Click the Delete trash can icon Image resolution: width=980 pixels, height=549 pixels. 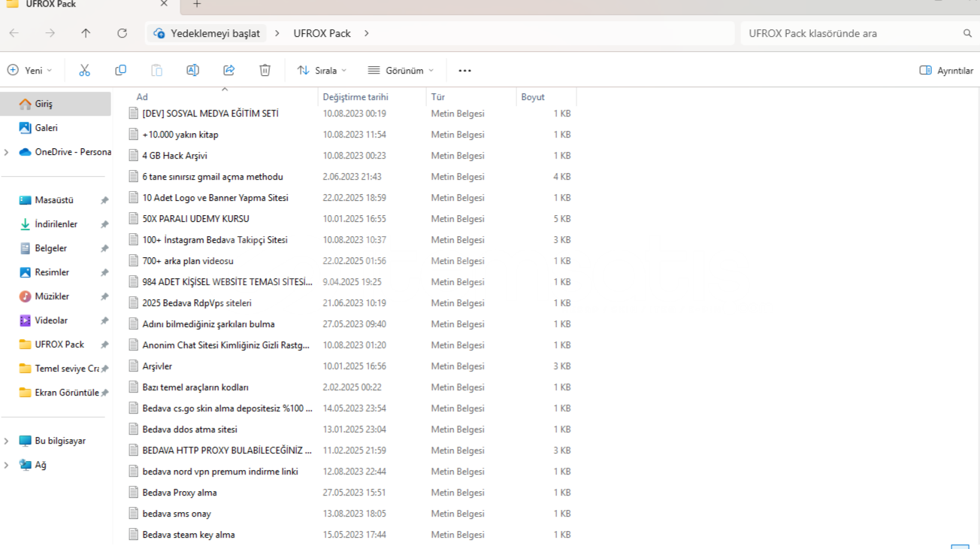265,70
